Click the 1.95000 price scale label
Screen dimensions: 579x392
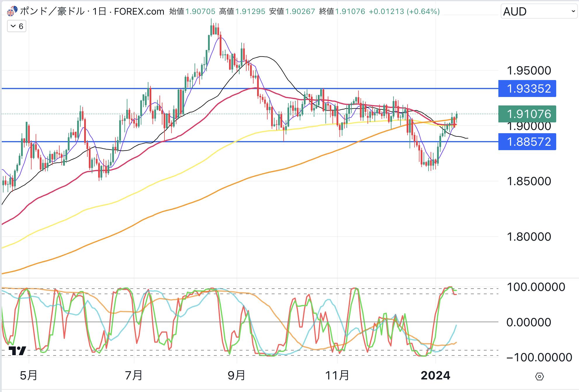point(529,70)
